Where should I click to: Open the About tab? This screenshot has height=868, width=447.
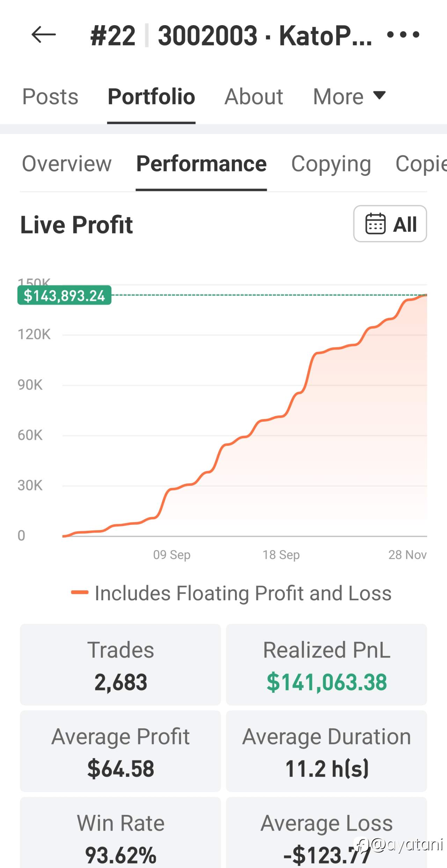coord(254,97)
